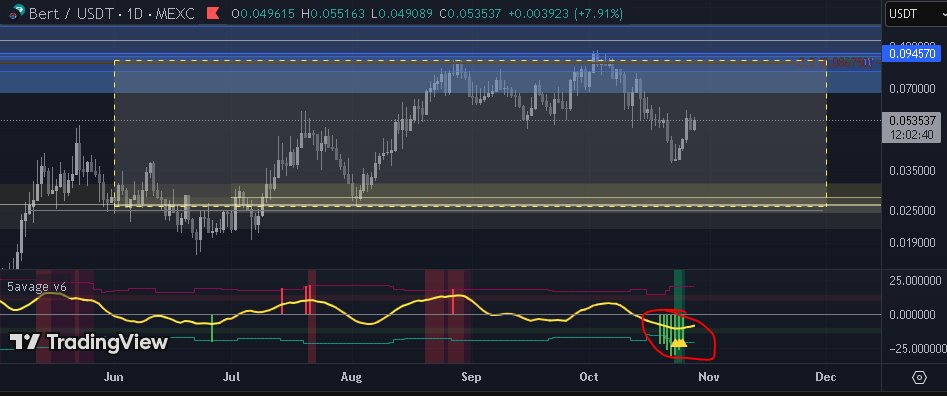947x396 pixels.
Task: Select the 5avage v6 indicator label
Action: tap(36, 286)
